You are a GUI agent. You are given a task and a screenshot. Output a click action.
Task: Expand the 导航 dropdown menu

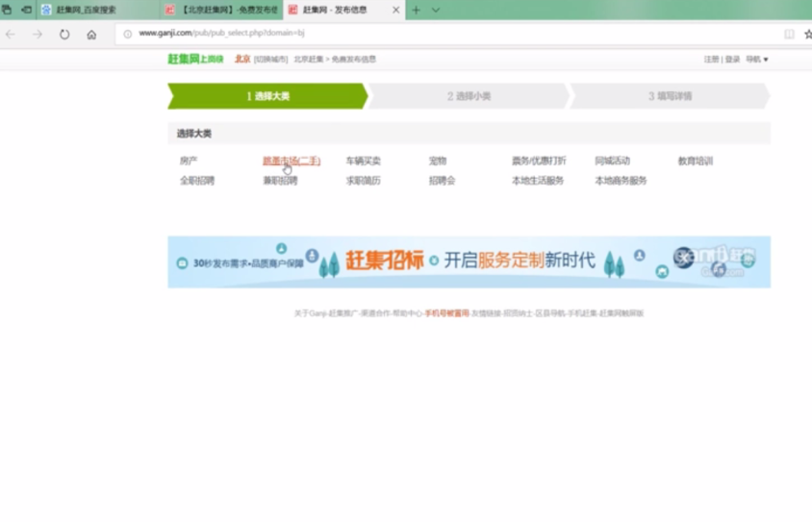(x=756, y=60)
